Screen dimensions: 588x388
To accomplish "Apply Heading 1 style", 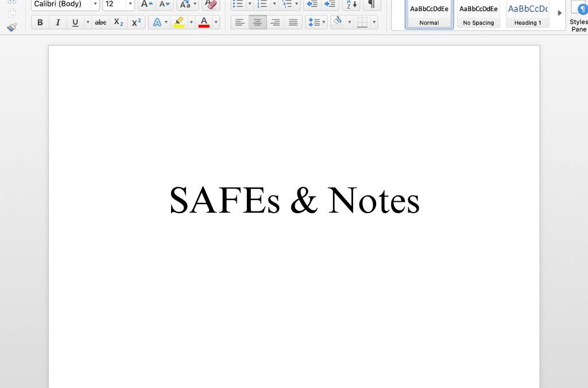I will [x=528, y=14].
